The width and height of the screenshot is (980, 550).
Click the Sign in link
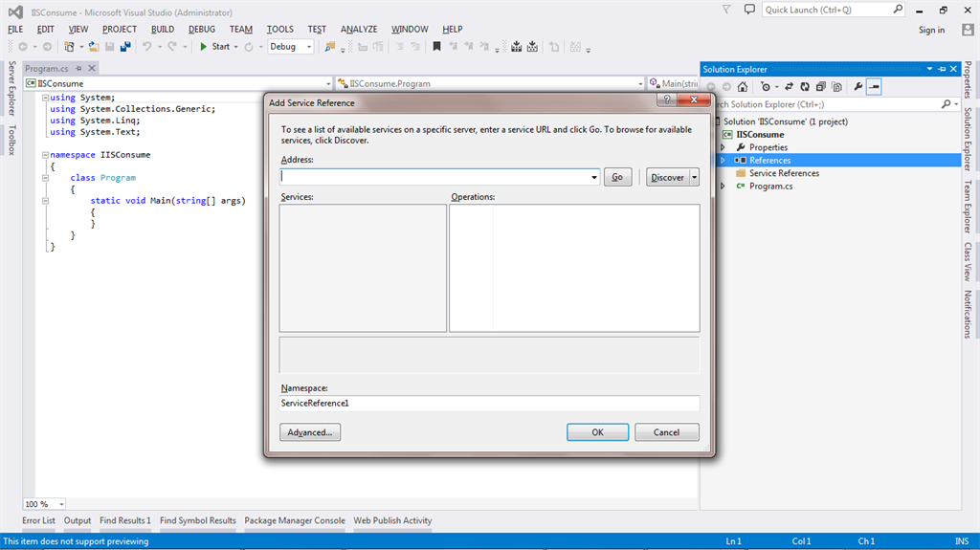pyautogui.click(x=931, y=30)
